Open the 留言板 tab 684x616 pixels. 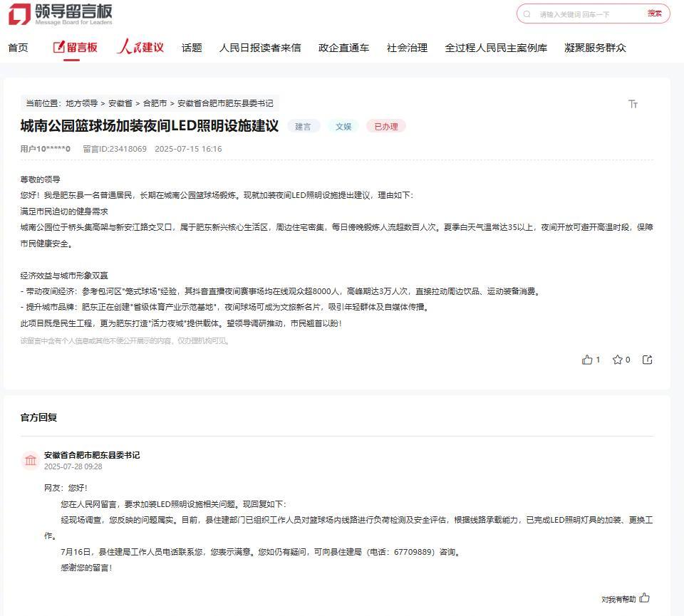click(x=75, y=47)
